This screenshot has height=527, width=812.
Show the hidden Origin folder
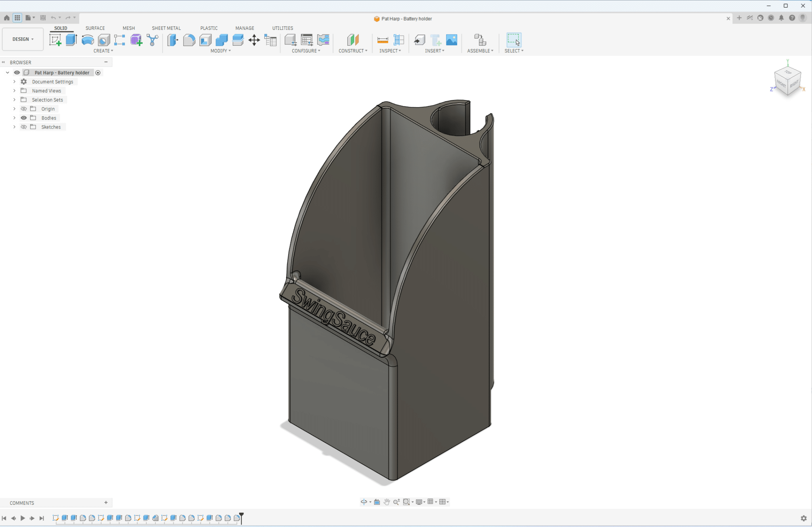(24, 109)
